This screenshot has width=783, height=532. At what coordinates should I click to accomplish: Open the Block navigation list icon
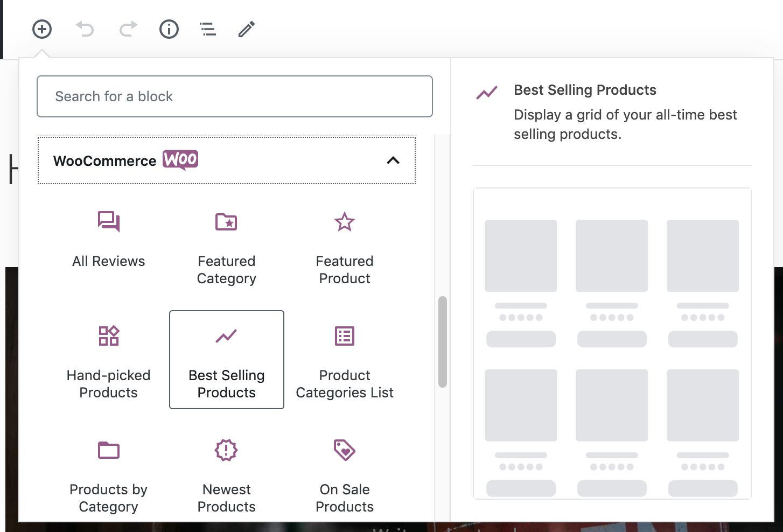point(208,29)
